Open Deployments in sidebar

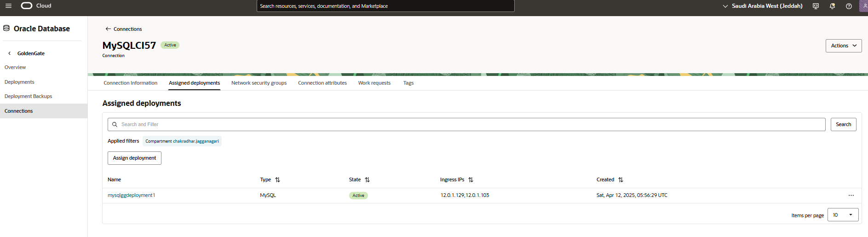[x=19, y=82]
